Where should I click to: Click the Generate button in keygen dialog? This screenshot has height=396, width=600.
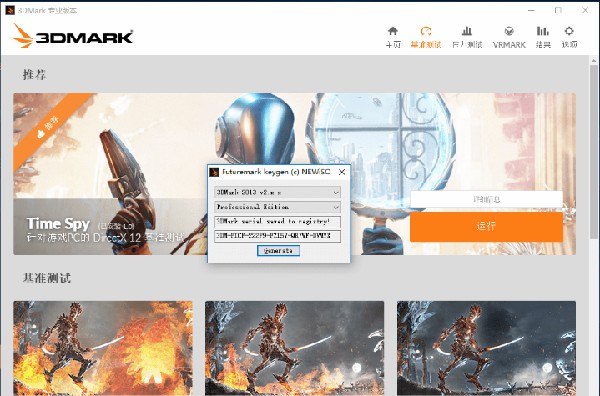pyautogui.click(x=278, y=251)
